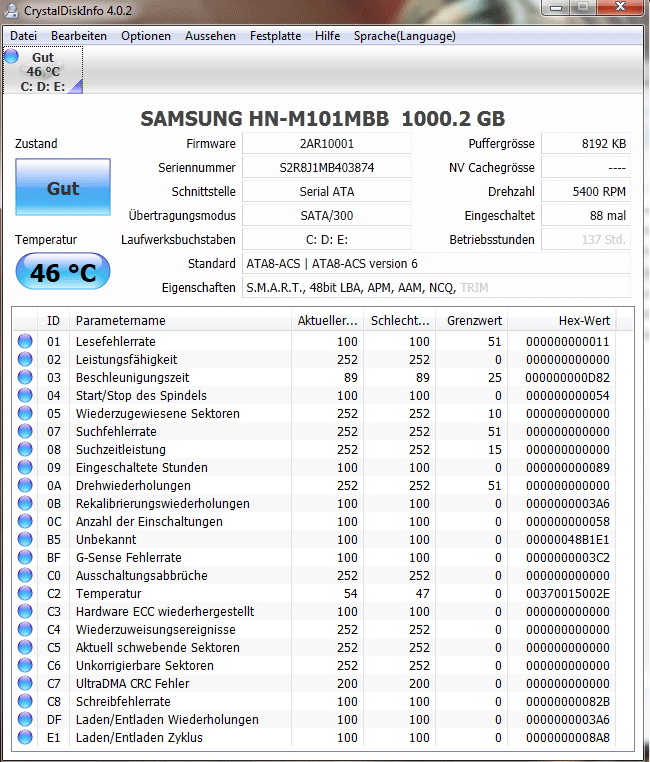The height and width of the screenshot is (762, 650).
Task: Click the Parametername column header
Action: click(x=180, y=320)
